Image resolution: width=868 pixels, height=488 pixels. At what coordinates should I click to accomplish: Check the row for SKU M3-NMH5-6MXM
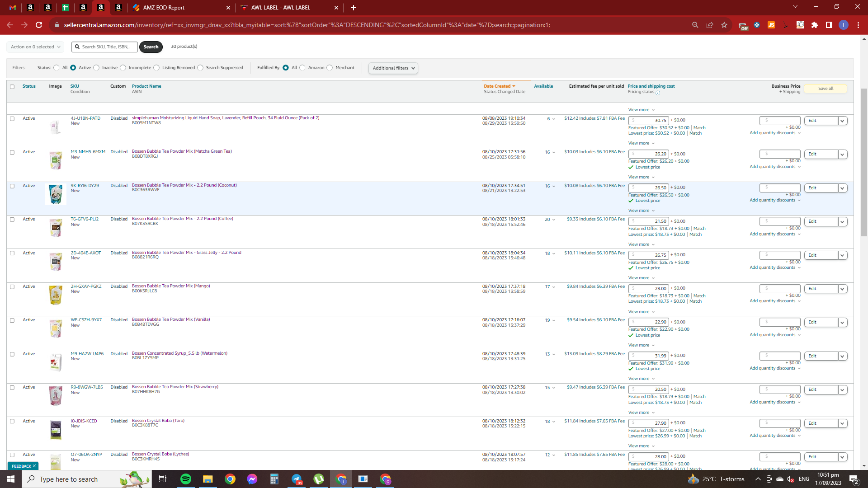tap(12, 152)
